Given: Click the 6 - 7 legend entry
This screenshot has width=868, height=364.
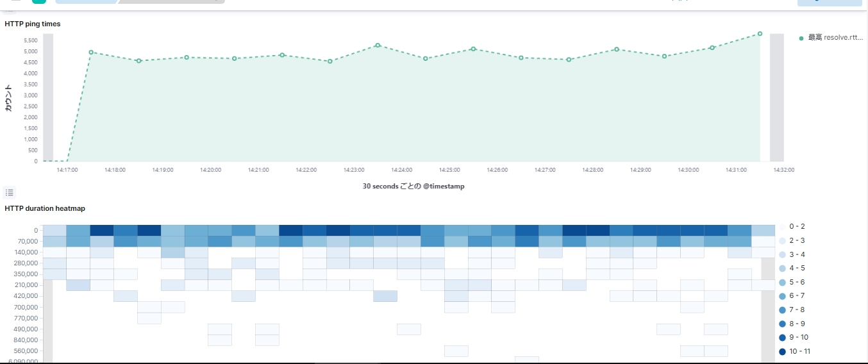Looking at the screenshot, I should click(x=797, y=296).
